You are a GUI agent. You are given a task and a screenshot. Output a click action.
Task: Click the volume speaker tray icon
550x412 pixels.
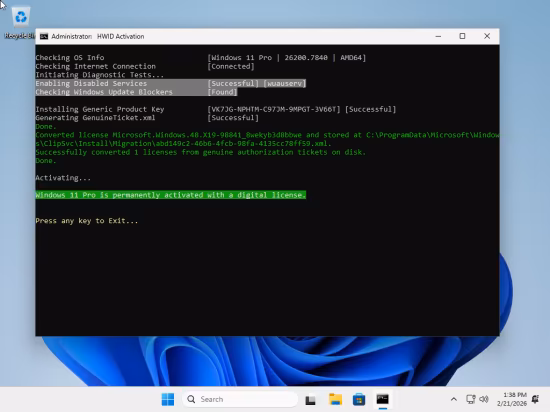pos(484,399)
